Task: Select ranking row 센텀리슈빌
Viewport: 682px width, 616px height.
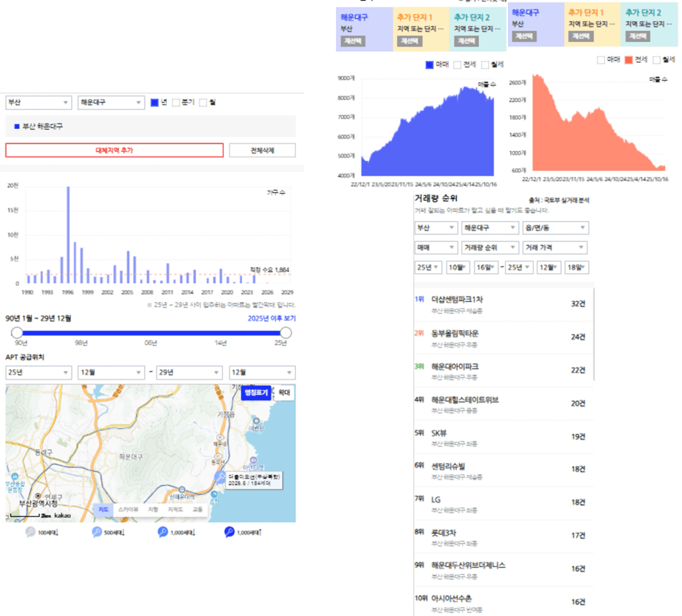Action: pos(503,470)
